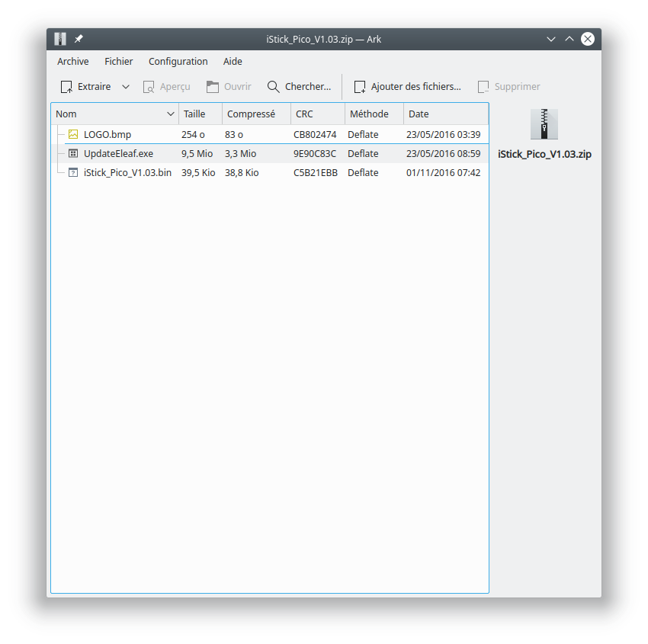The height and width of the screenshot is (644, 648).
Task: Close the Ark window
Action: coord(588,39)
